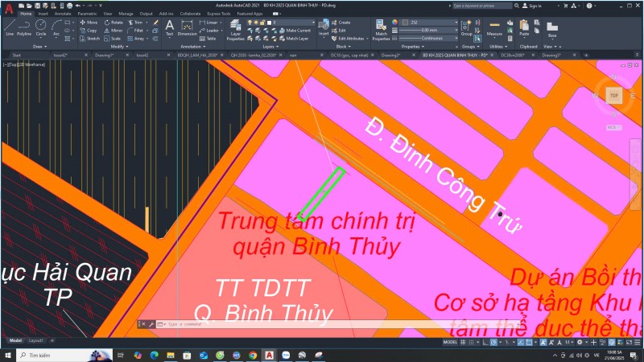Add a new drawing tab with plus
Viewport: 644px width, 362px height.
point(586,55)
